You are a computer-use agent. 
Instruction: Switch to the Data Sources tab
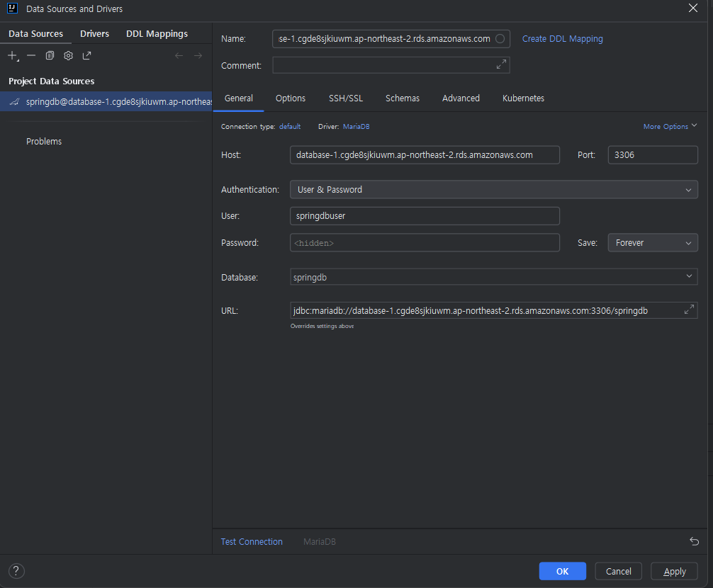point(36,33)
